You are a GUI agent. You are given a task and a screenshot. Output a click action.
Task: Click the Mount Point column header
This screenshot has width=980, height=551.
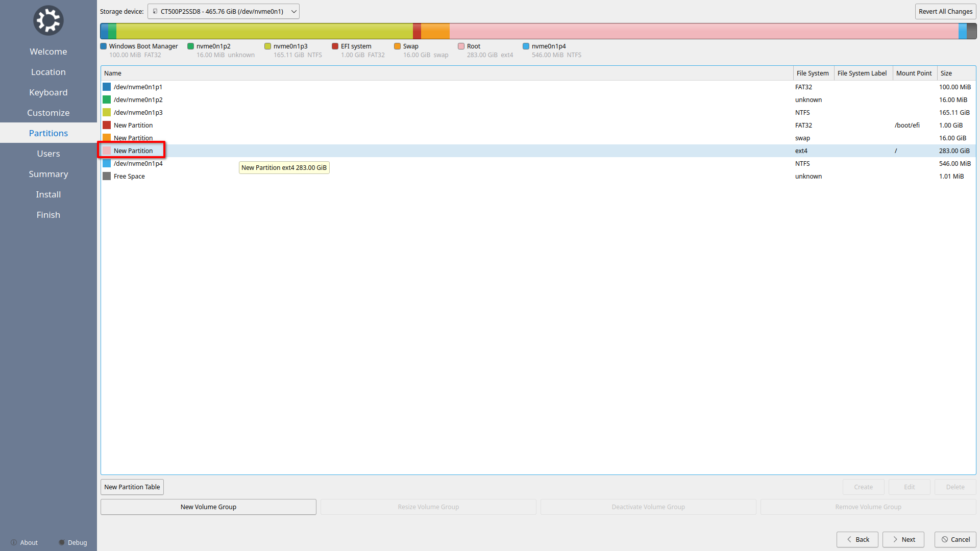click(914, 73)
